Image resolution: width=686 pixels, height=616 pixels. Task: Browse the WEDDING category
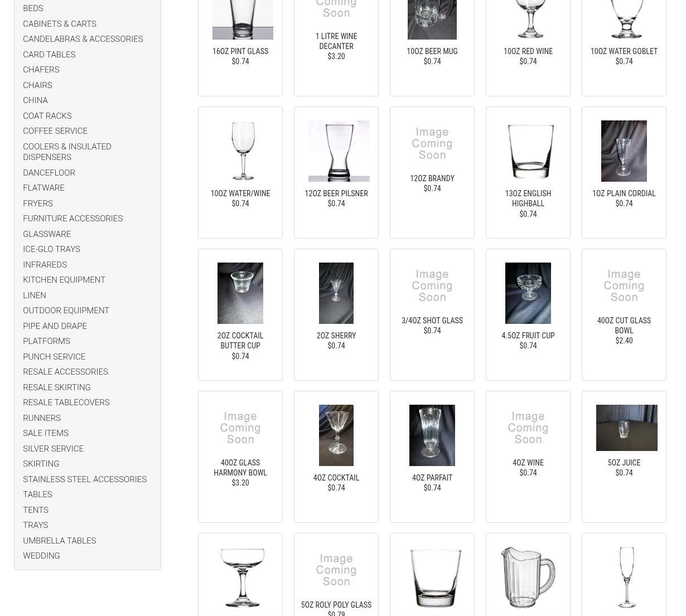(x=41, y=556)
